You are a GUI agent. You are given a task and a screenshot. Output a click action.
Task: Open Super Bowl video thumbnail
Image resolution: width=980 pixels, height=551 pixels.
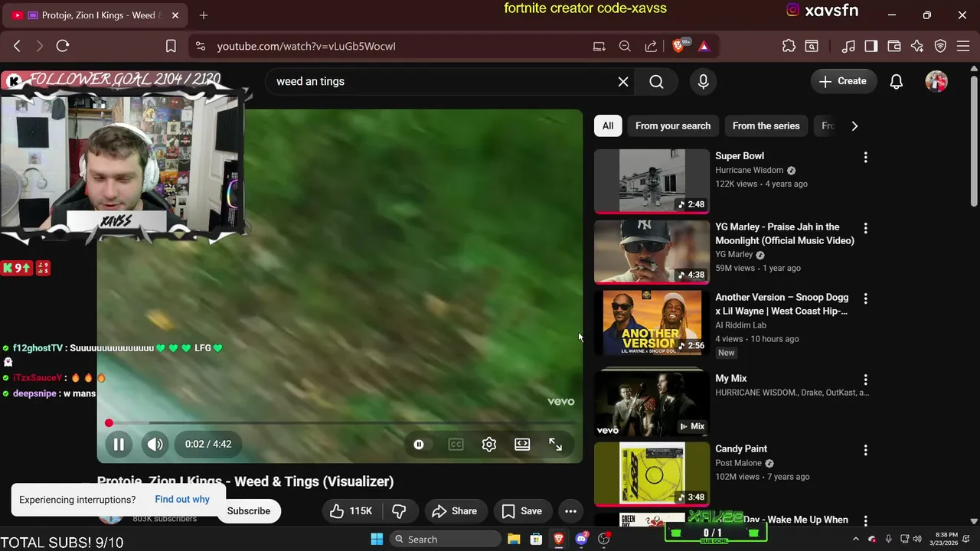(652, 181)
